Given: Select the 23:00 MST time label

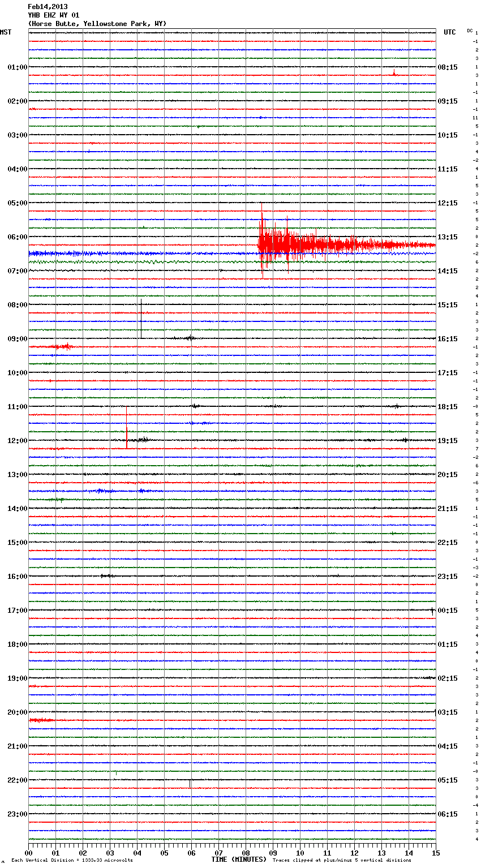Looking at the screenshot, I should tap(17, 814).
